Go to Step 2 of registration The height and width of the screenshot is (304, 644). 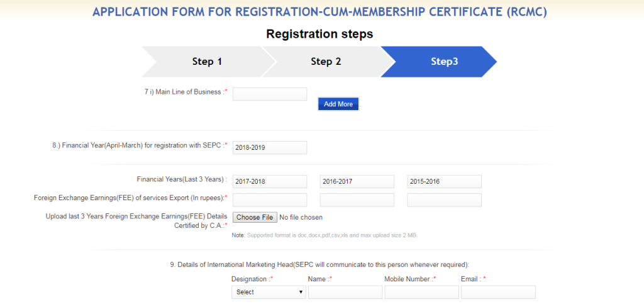coord(326,62)
